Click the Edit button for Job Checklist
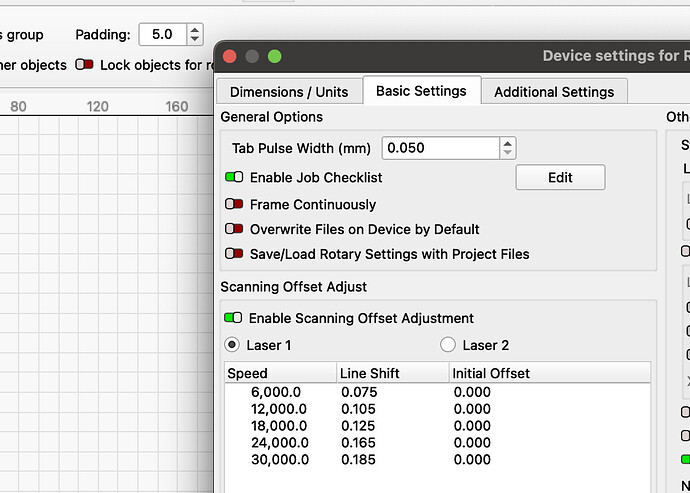The height and width of the screenshot is (493, 690). [560, 177]
